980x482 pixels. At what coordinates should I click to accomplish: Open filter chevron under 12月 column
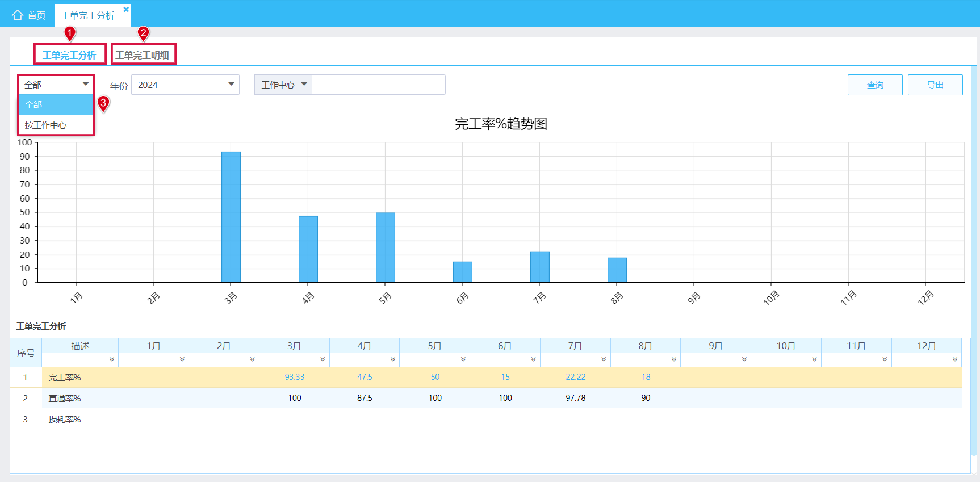(x=955, y=359)
